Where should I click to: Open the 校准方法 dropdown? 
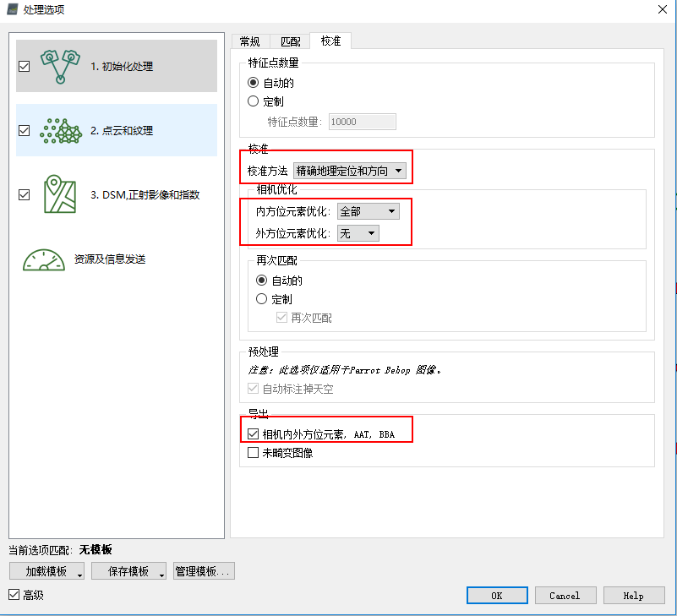[x=349, y=171]
